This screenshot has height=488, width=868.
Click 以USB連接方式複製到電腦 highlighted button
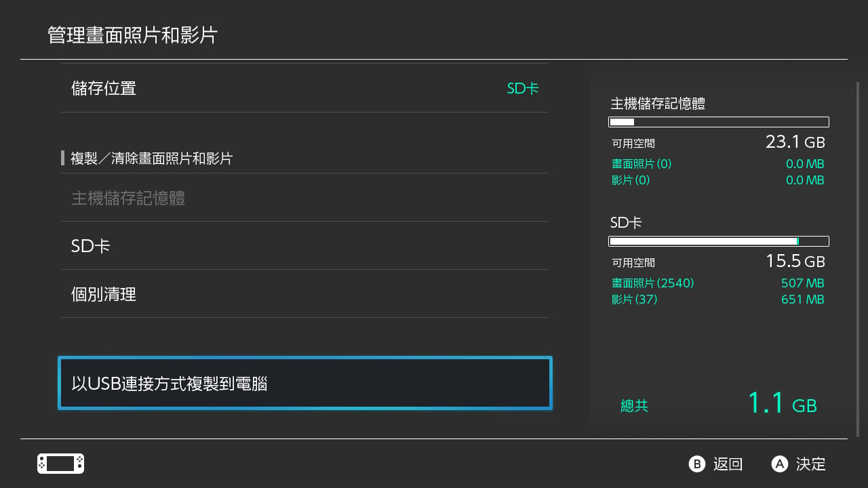[x=305, y=382]
